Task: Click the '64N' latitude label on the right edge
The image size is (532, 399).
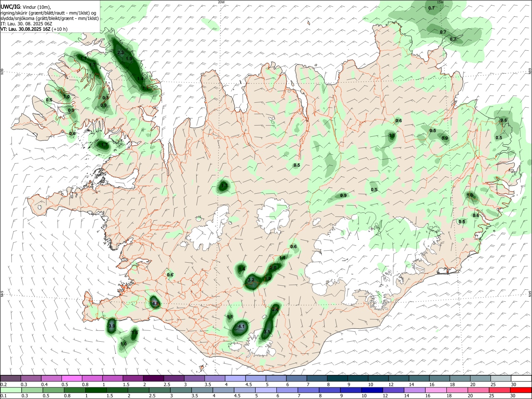Action: [530, 293]
